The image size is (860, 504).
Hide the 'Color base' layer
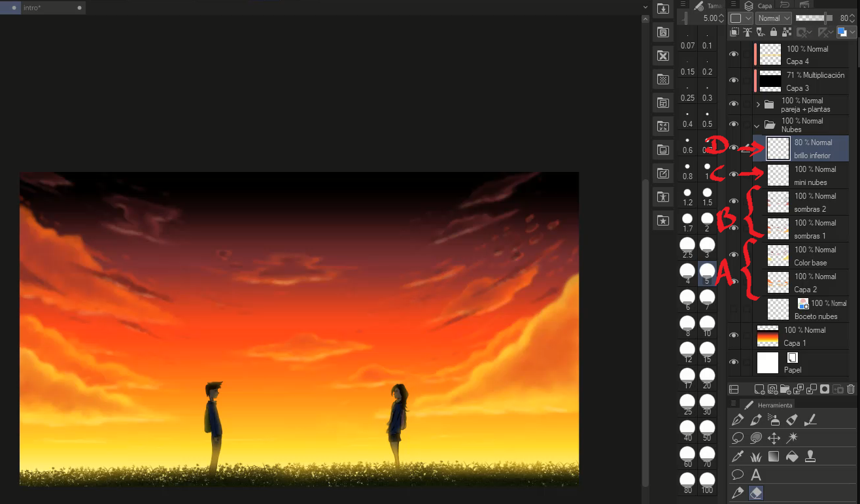pos(734,255)
